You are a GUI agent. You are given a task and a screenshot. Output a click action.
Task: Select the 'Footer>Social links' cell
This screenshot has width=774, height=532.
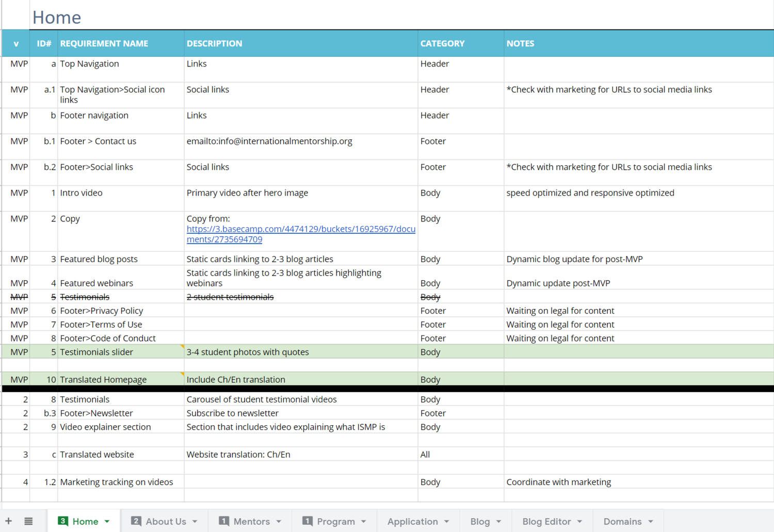tap(121, 172)
